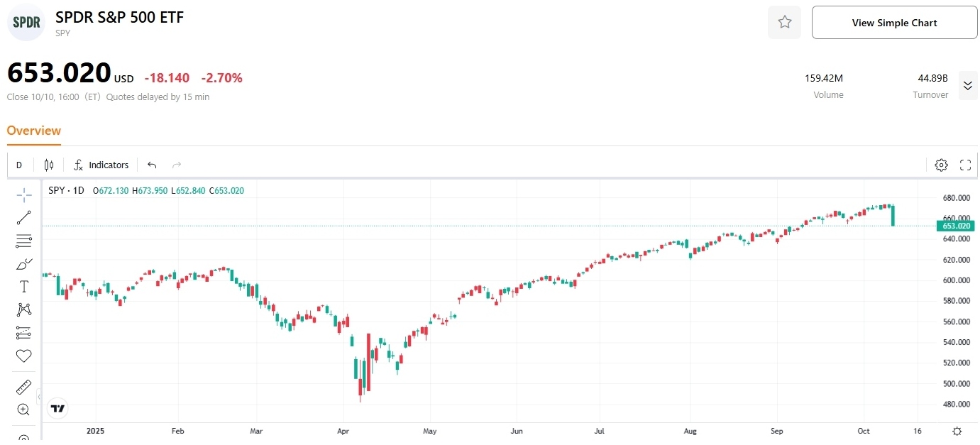Activate the zoom in tool

click(24, 410)
